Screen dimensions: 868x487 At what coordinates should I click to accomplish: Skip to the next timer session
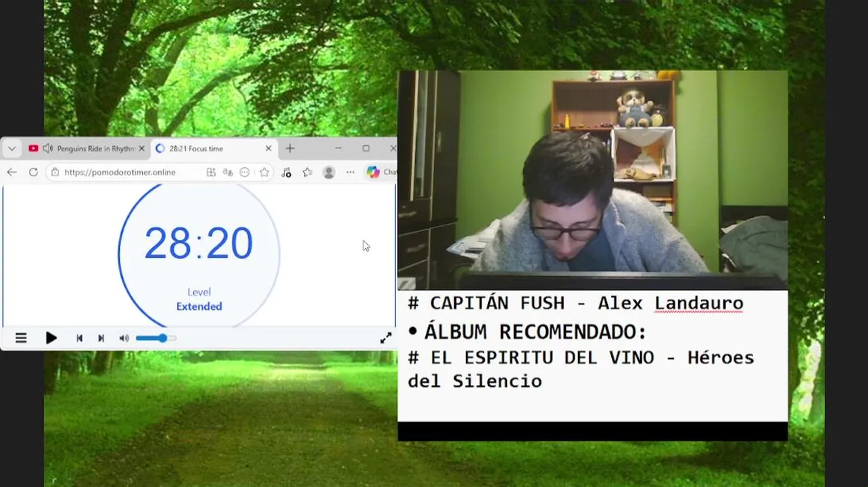[101, 338]
